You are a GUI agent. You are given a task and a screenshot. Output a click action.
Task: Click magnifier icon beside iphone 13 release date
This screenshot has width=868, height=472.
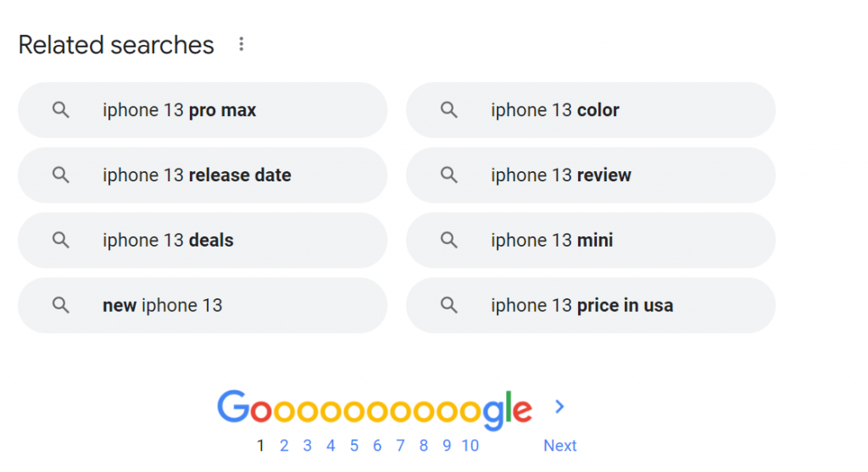[x=61, y=175]
